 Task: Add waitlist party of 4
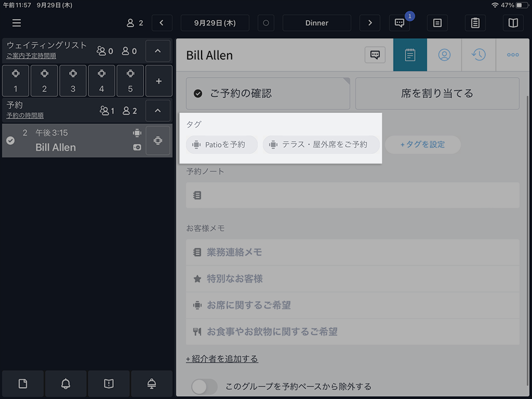(102, 81)
